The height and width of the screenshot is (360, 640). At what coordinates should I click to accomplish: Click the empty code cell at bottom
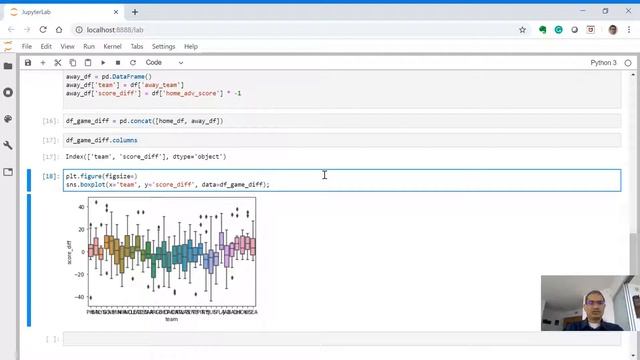[x=342, y=339]
